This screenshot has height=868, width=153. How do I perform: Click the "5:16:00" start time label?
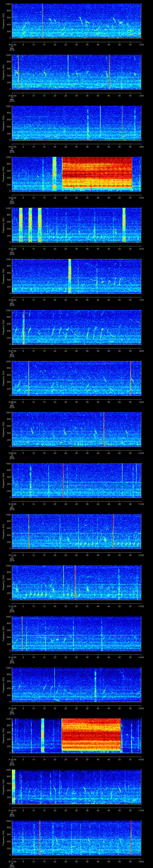12,810
